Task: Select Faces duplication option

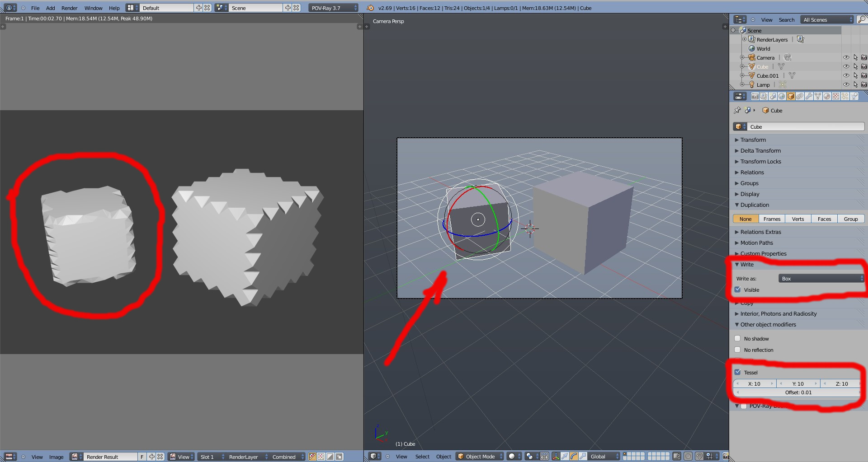Action: 824,219
